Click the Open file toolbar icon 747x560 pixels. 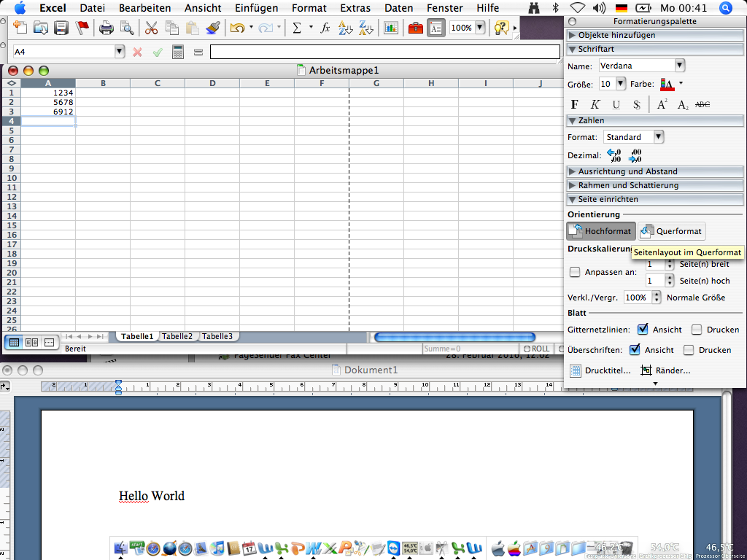(x=41, y=28)
